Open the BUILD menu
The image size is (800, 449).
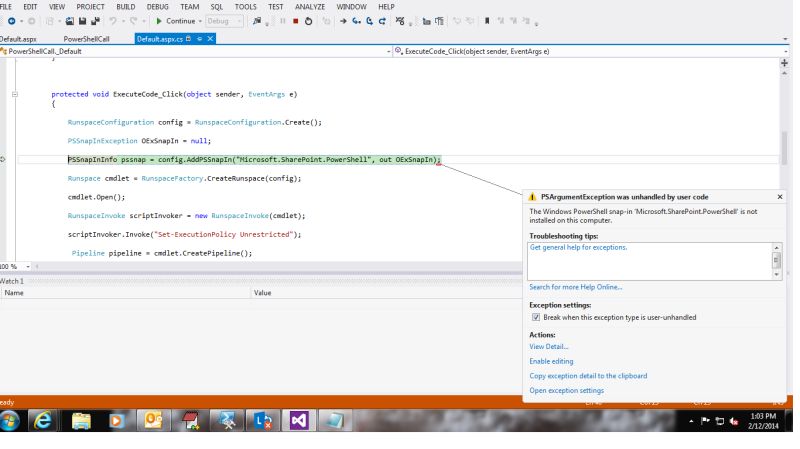tap(126, 7)
